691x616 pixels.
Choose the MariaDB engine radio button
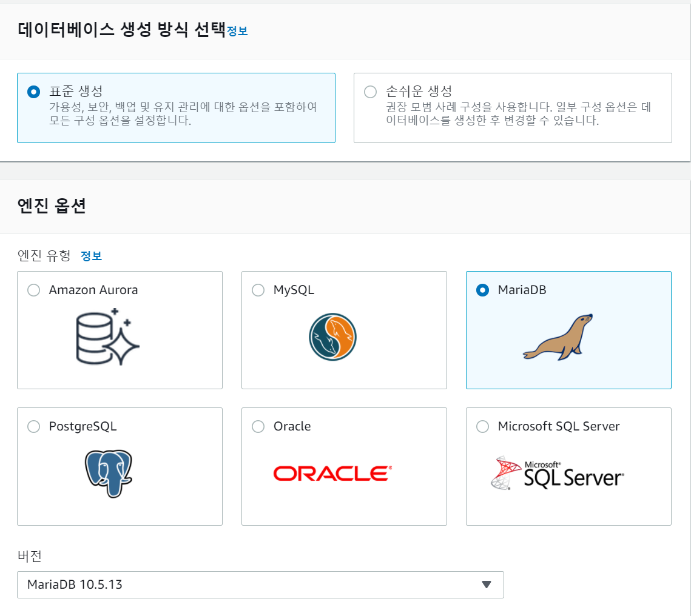point(482,290)
